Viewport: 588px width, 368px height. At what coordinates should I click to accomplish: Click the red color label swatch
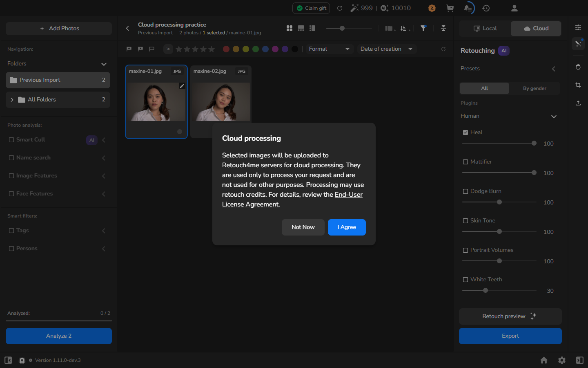click(226, 49)
